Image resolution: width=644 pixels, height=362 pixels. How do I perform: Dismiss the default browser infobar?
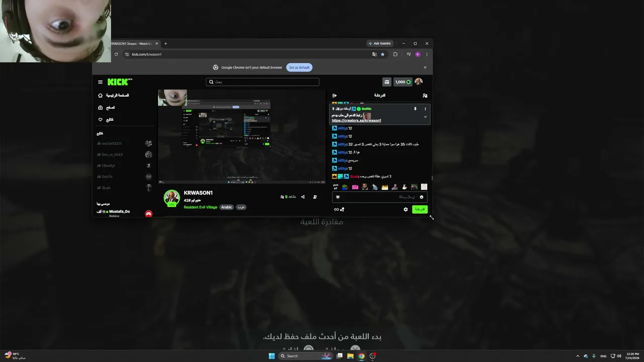pyautogui.click(x=425, y=67)
